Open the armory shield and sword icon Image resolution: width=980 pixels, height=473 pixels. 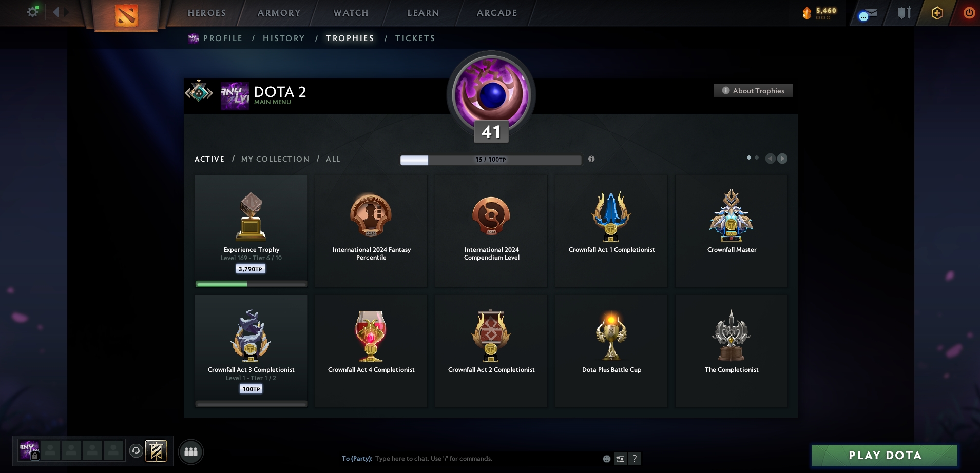pos(905,13)
